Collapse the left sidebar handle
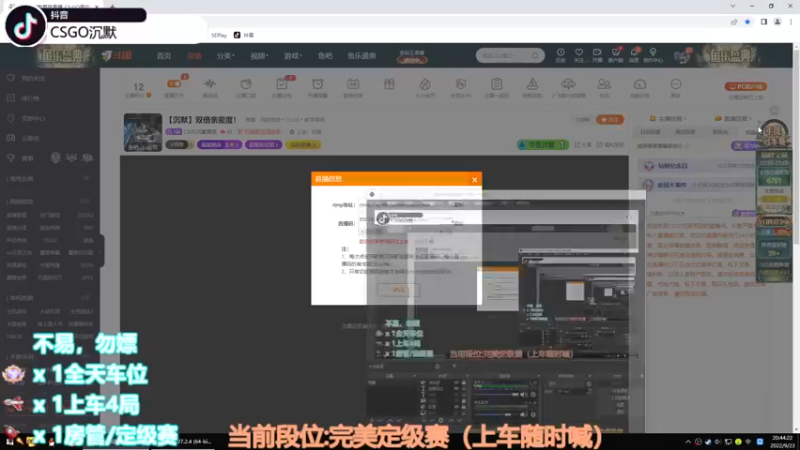Image resolution: width=800 pixels, height=450 pixels. pyautogui.click(x=102, y=251)
